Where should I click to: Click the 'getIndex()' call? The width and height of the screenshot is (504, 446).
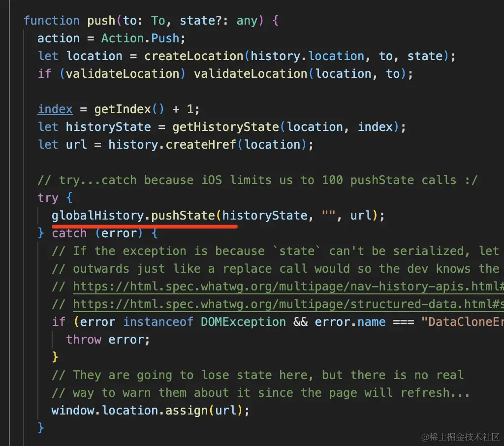[x=129, y=109]
